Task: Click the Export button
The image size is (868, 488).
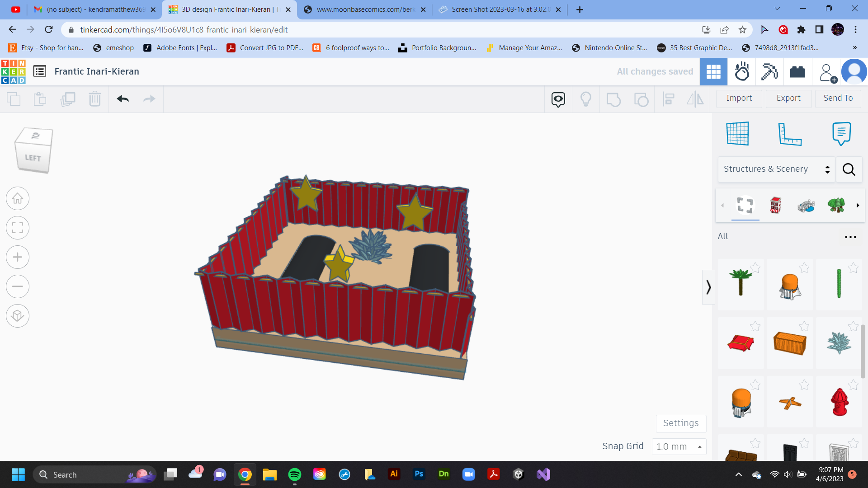Action: [788, 98]
